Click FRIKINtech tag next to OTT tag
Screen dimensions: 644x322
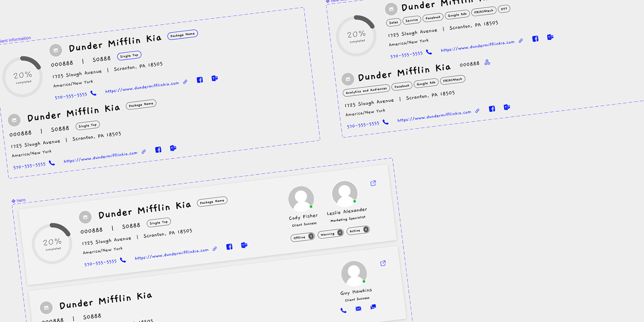[483, 11]
